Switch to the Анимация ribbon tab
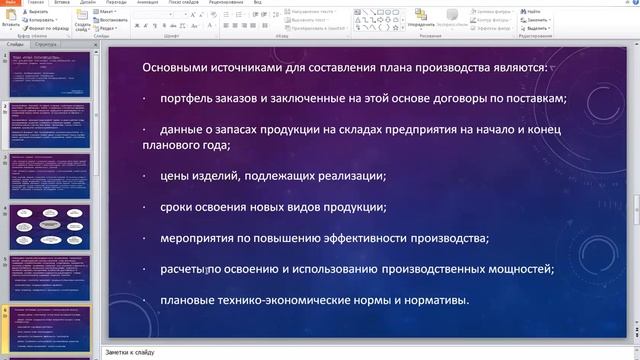The height and width of the screenshot is (360, 640). pyautogui.click(x=147, y=2)
